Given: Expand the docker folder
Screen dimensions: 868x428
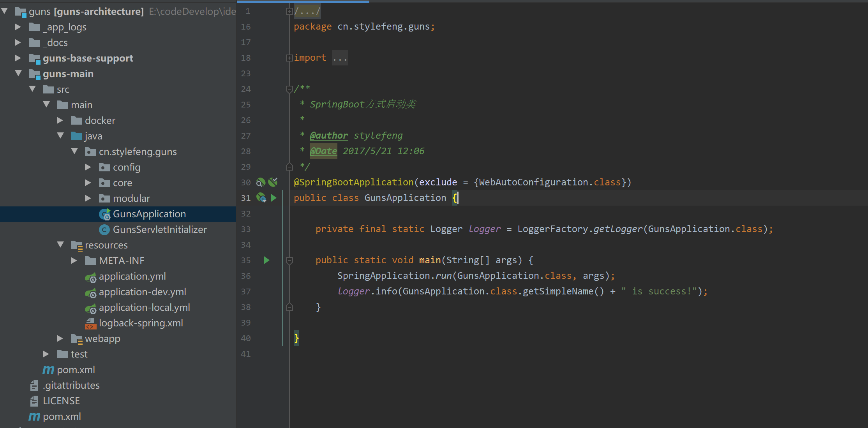Looking at the screenshot, I should [x=60, y=120].
